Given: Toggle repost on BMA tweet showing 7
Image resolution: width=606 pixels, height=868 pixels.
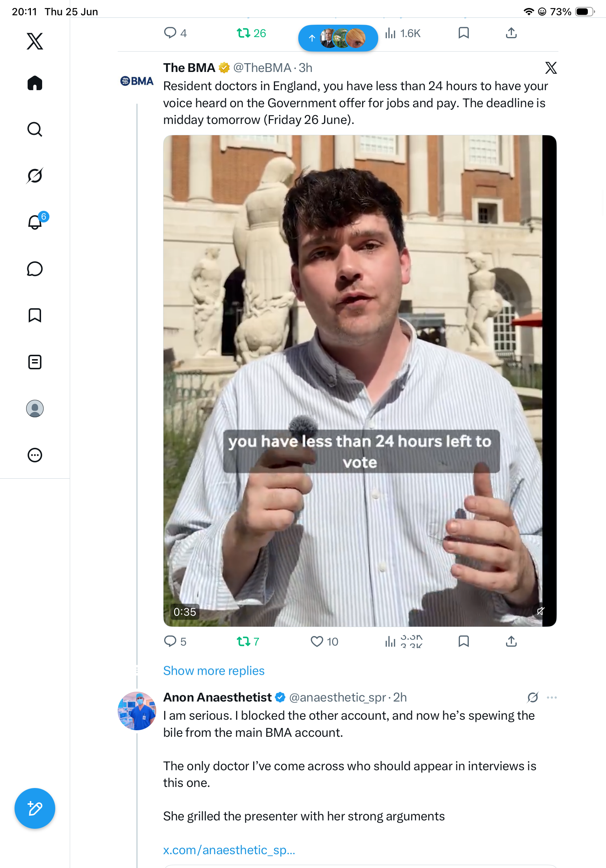Looking at the screenshot, I should (248, 641).
